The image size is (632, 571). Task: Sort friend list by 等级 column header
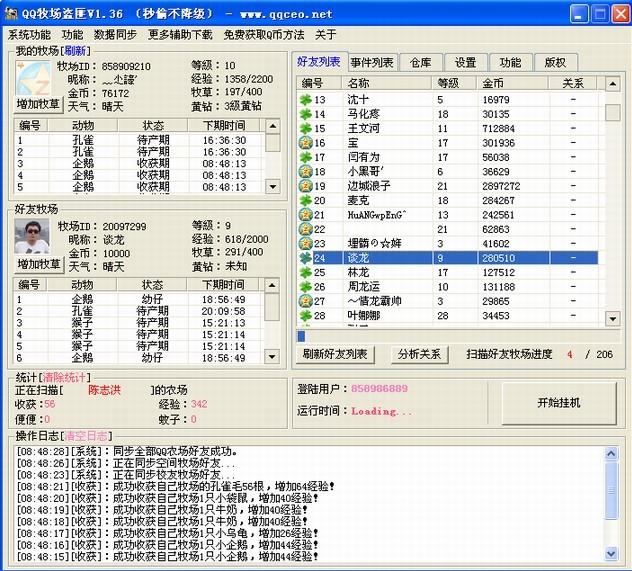coord(453,83)
